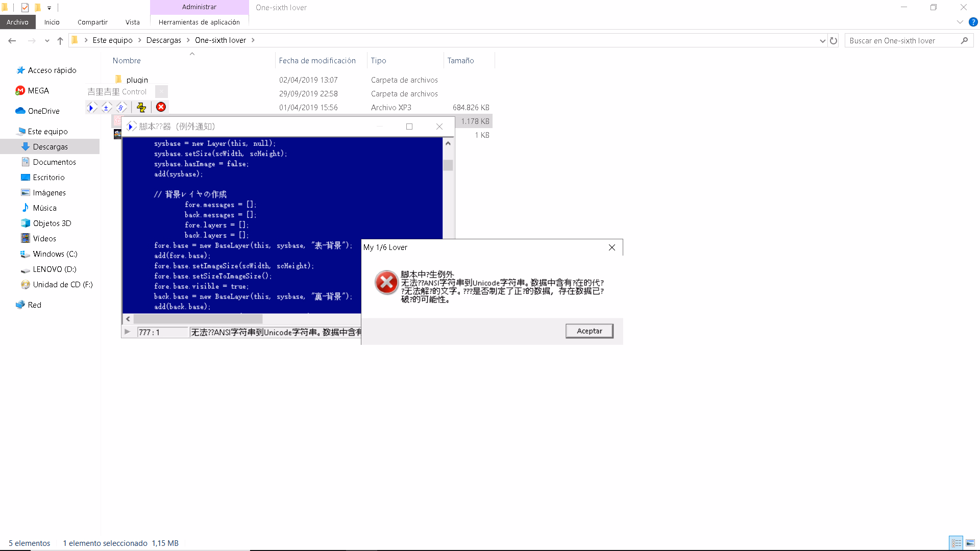This screenshot has width=980, height=551.
Task: Click the vertical scrollbar thumb in script window
Action: (x=448, y=165)
